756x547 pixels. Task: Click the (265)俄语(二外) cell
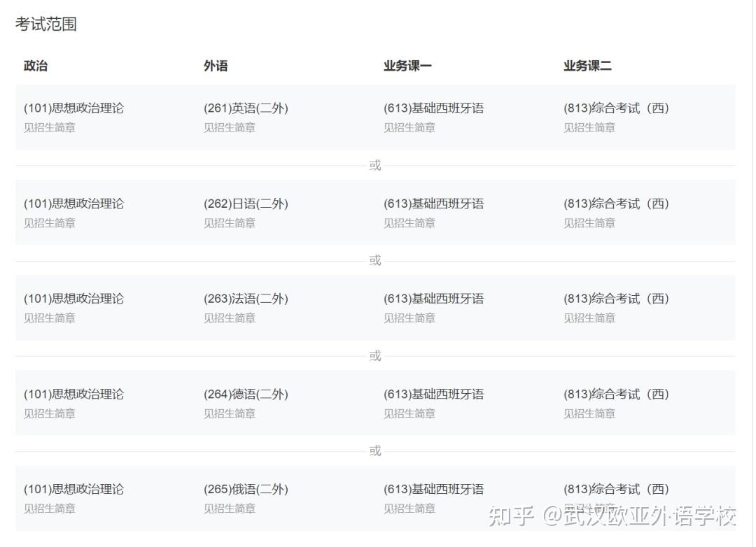click(x=246, y=489)
